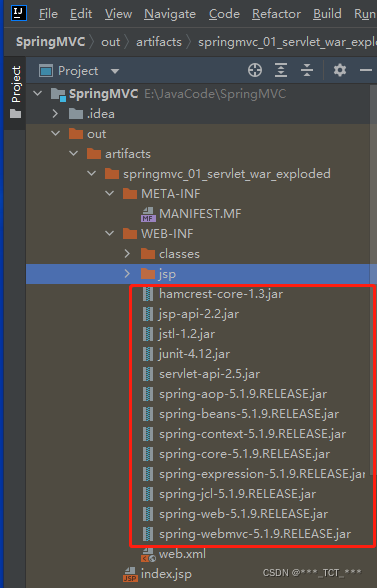The height and width of the screenshot is (588, 377).
Task: Open the File menu
Action: tap(48, 14)
